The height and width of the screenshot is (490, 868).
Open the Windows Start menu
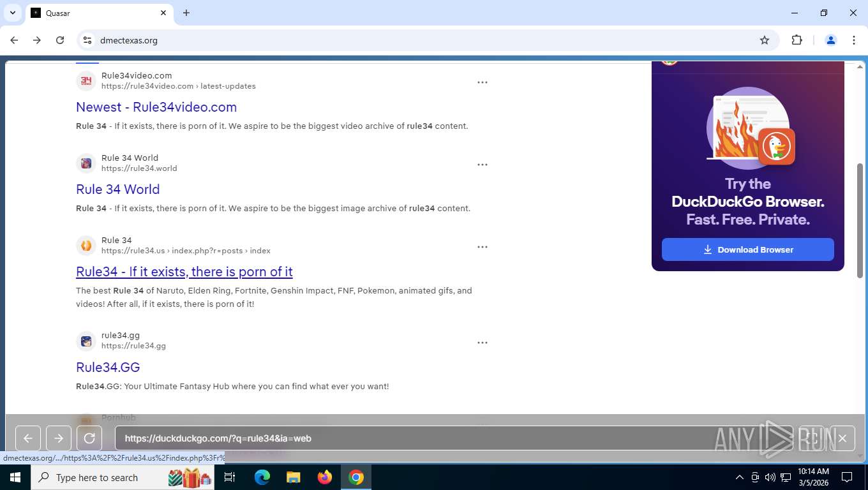(x=15, y=477)
